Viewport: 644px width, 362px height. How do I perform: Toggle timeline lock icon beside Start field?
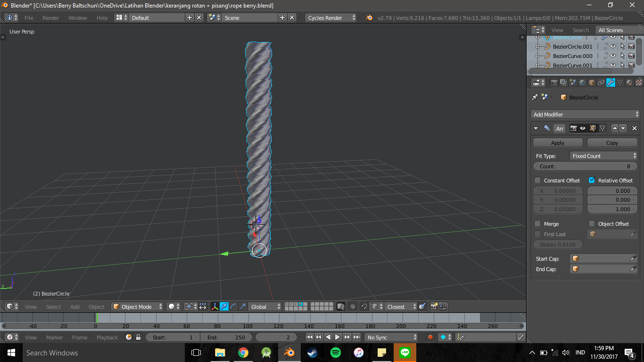pyautogui.click(x=138, y=337)
